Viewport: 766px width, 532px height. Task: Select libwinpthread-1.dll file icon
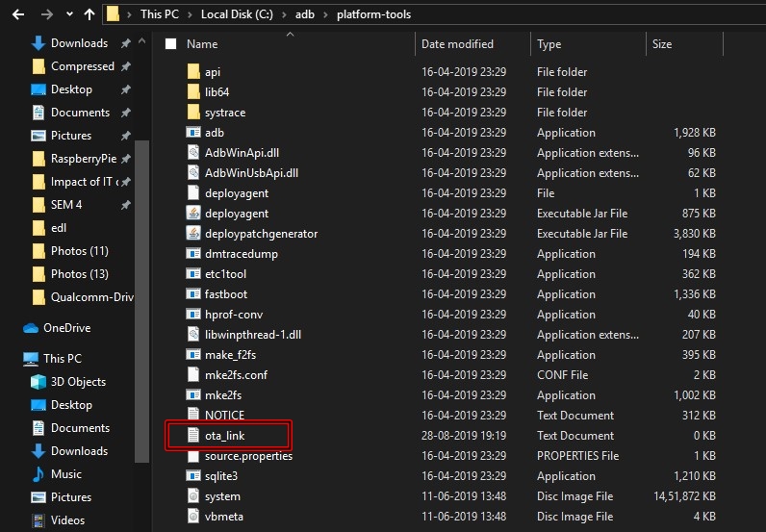(x=194, y=334)
